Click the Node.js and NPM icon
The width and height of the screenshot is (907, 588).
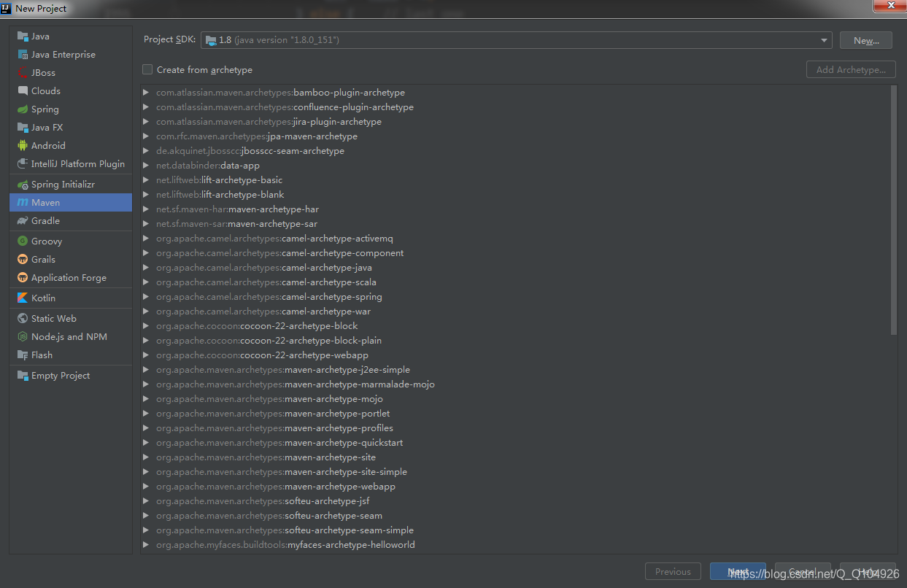click(23, 337)
